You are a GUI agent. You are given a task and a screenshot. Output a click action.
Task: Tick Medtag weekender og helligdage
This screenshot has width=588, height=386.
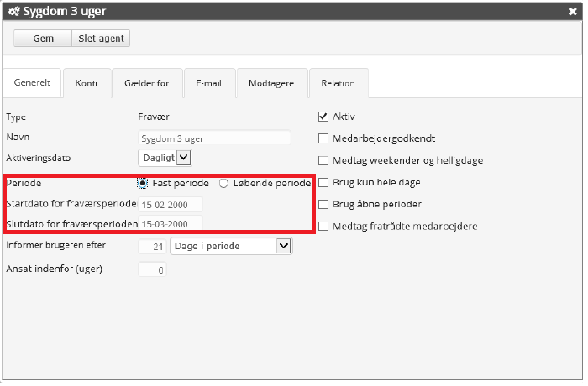click(x=323, y=160)
